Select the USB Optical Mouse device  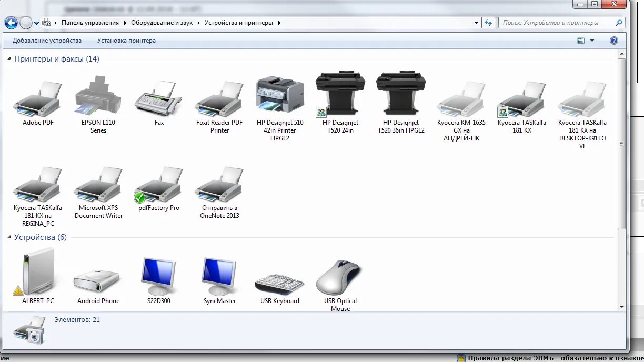click(x=340, y=285)
